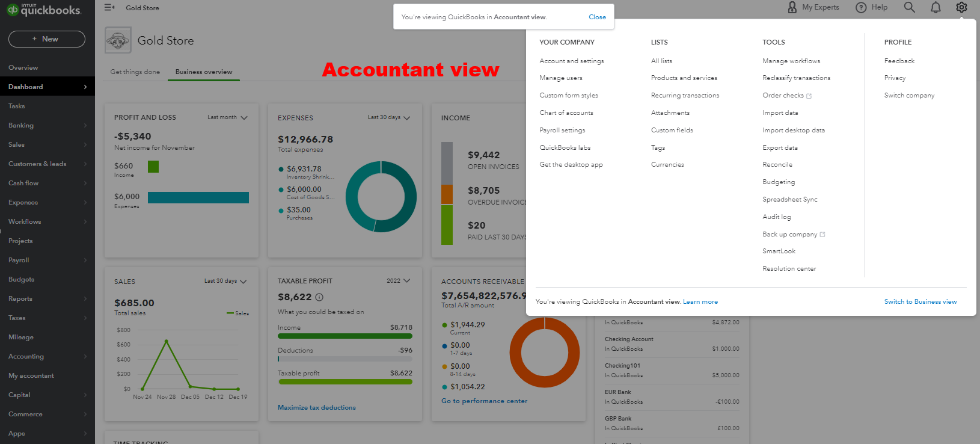Image resolution: width=980 pixels, height=444 pixels.
Task: Click the New button
Action: click(47, 39)
